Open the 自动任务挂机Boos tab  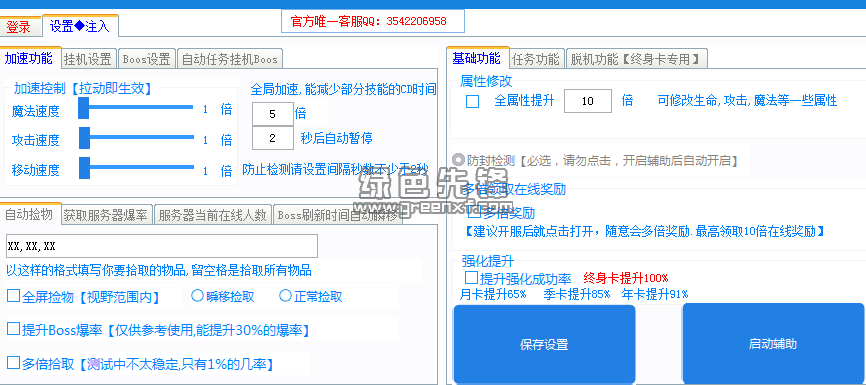(229, 59)
